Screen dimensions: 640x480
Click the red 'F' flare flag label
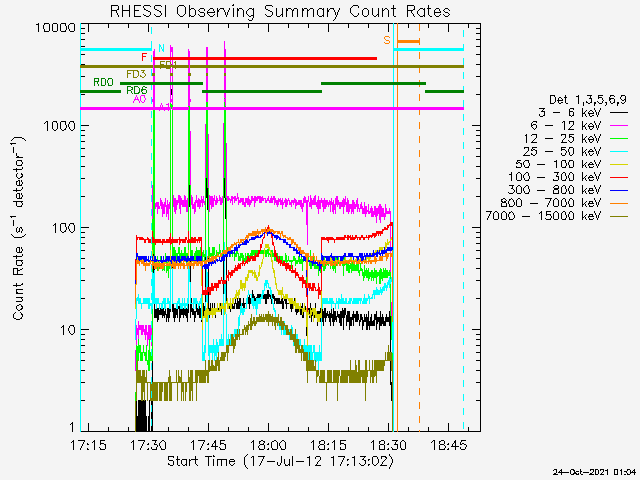click(x=144, y=57)
